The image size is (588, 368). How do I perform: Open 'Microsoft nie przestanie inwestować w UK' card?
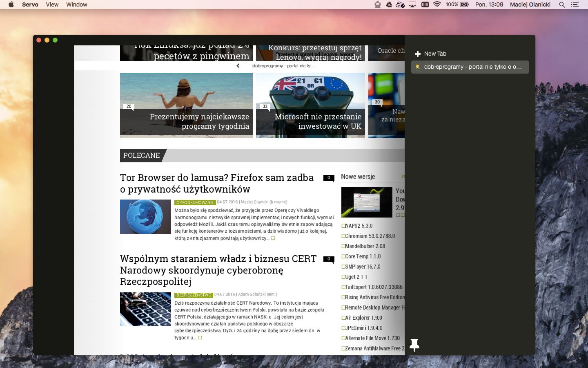coord(310,105)
